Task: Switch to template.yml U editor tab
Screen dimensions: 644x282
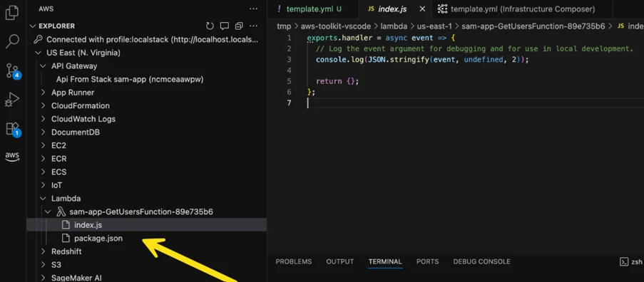Action: pos(313,9)
